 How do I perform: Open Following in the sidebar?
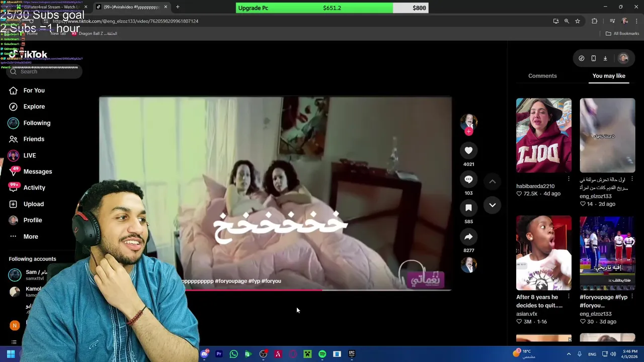pos(37,123)
